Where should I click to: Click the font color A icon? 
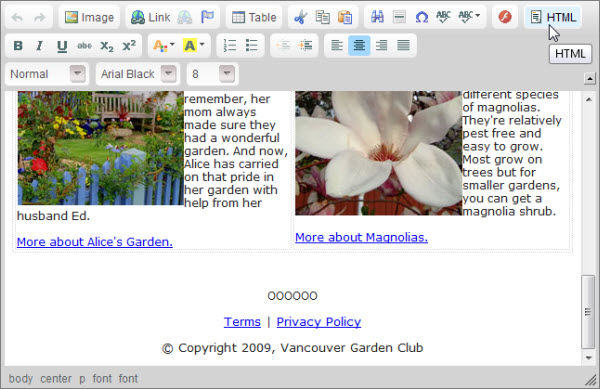160,46
